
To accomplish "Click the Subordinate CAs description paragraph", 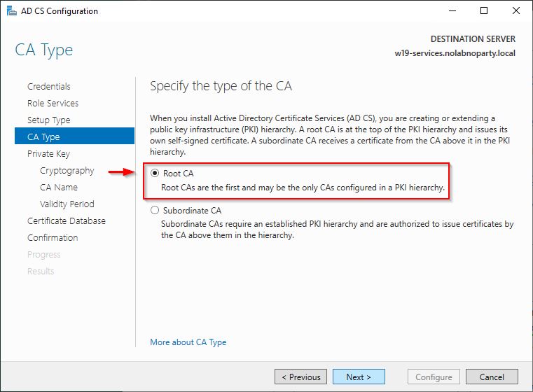I will click(x=337, y=230).
